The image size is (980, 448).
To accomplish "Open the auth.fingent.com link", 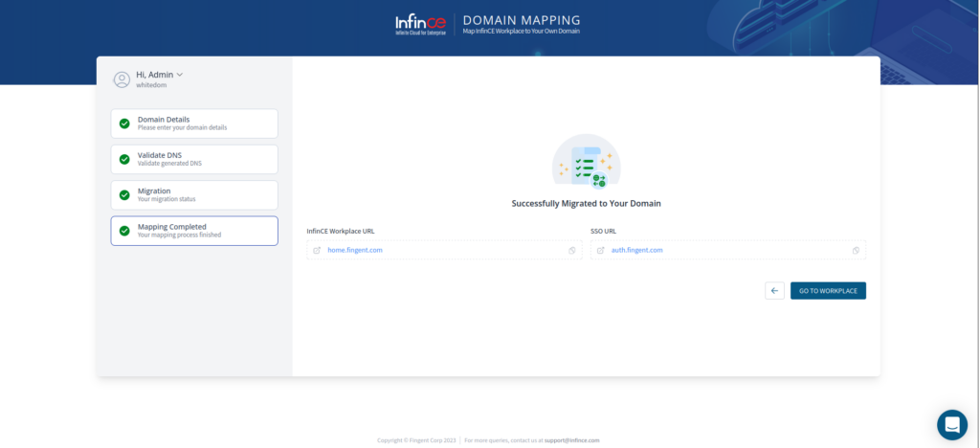I will [x=637, y=250].
